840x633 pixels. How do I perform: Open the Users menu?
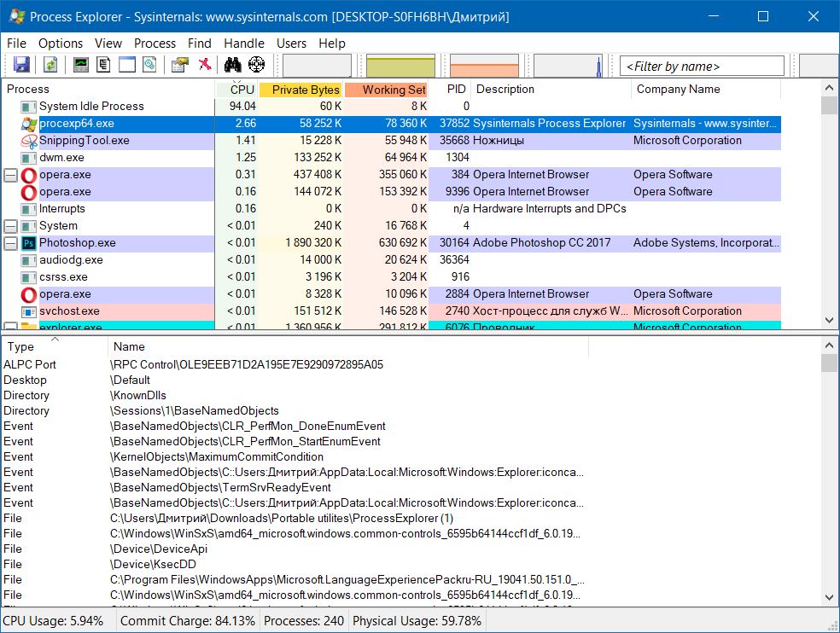click(291, 44)
